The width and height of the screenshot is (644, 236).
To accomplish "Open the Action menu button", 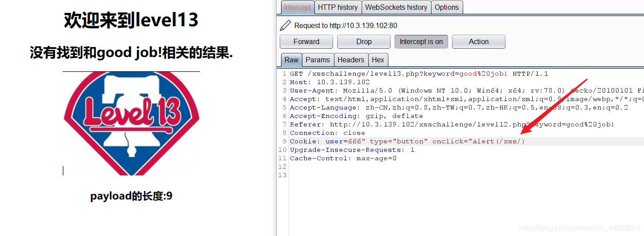I will pos(479,41).
